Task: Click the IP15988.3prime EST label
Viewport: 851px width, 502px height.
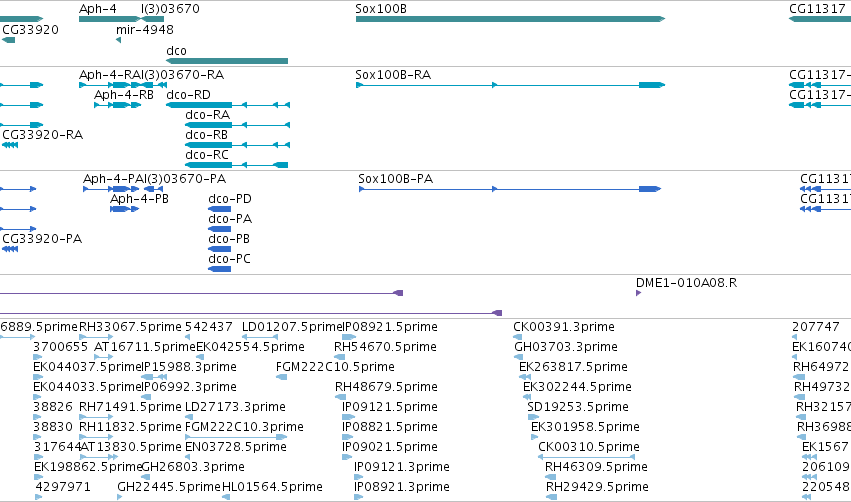Action: pos(189,367)
